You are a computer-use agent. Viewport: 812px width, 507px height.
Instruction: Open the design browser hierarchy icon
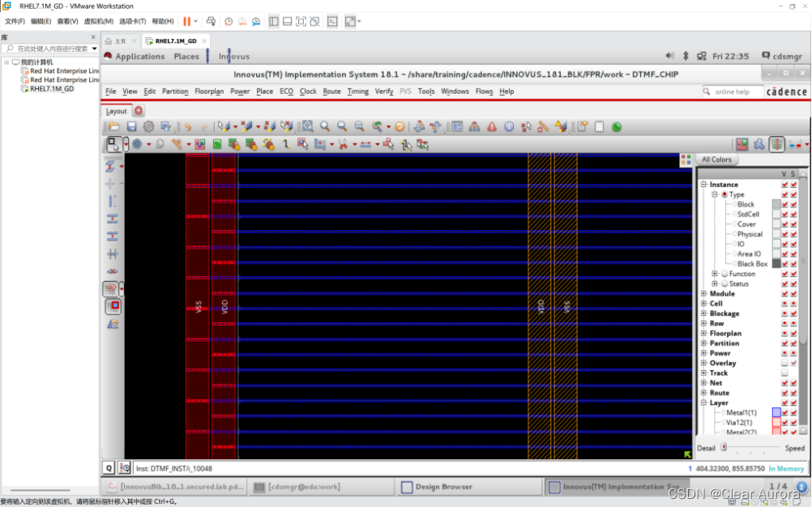[474, 126]
